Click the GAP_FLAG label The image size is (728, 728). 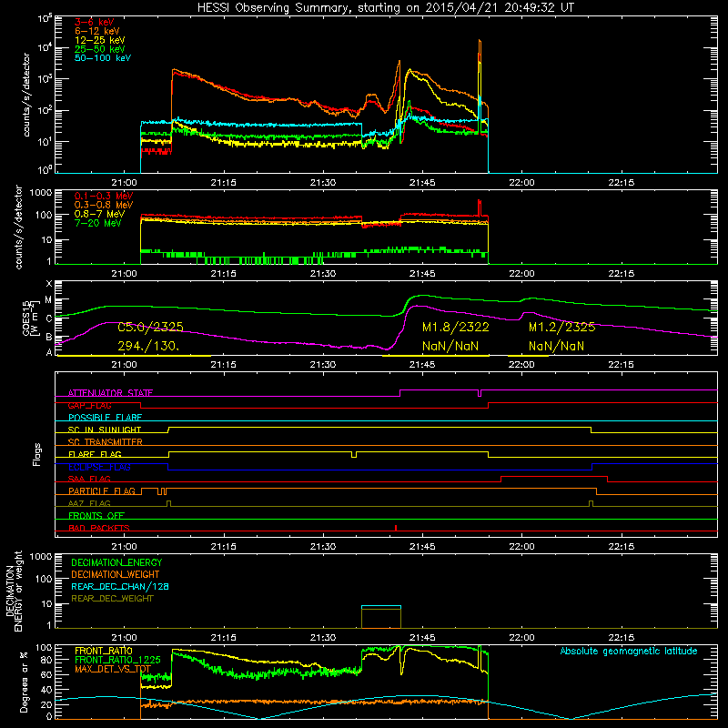[x=89, y=405]
